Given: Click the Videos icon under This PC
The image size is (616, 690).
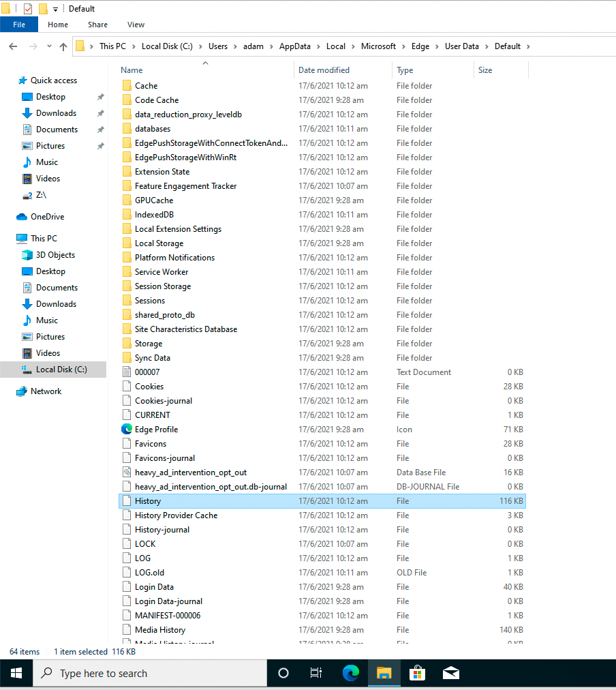Looking at the screenshot, I should click(27, 353).
